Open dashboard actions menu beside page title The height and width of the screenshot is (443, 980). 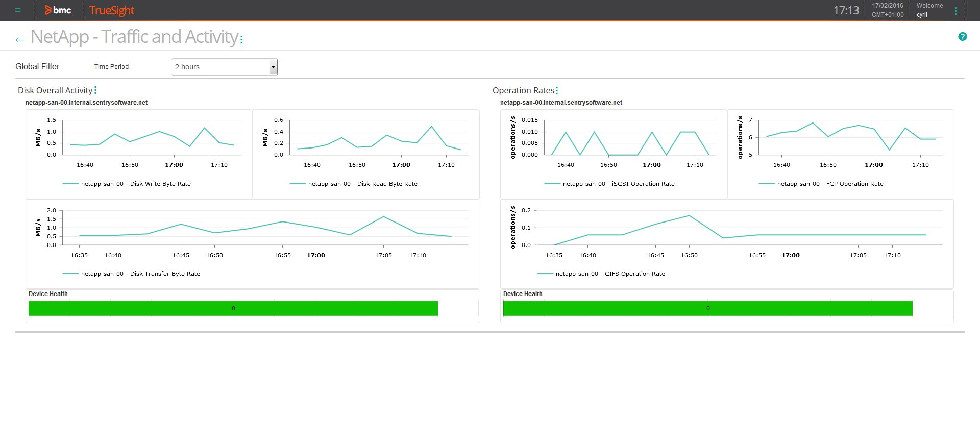point(241,39)
